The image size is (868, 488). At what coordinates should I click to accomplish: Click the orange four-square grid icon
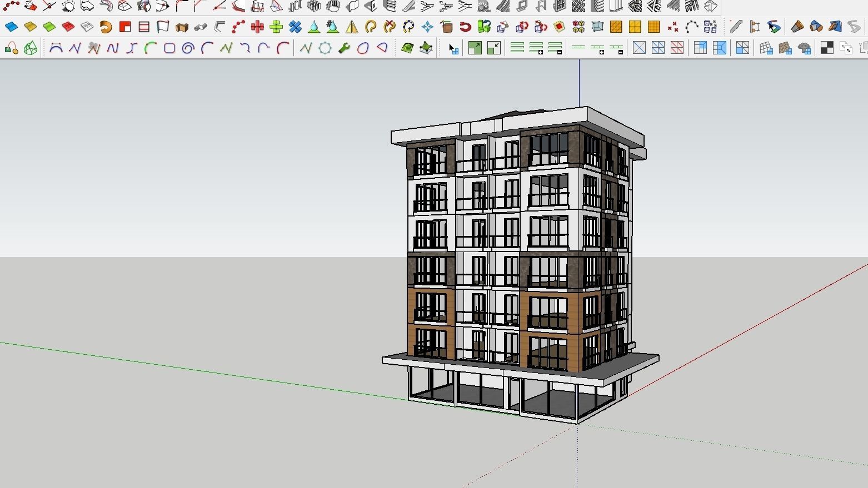coord(635,27)
